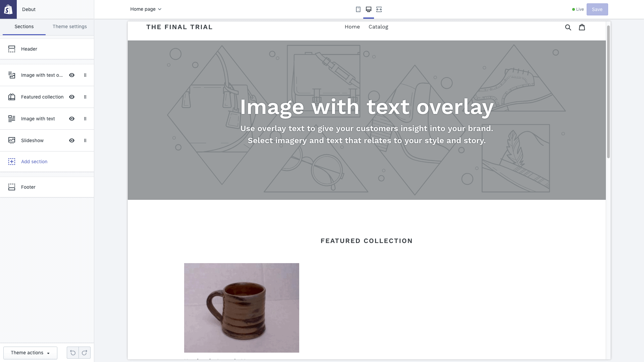
Task: Click the Featured collection section icon
Action: (x=12, y=97)
